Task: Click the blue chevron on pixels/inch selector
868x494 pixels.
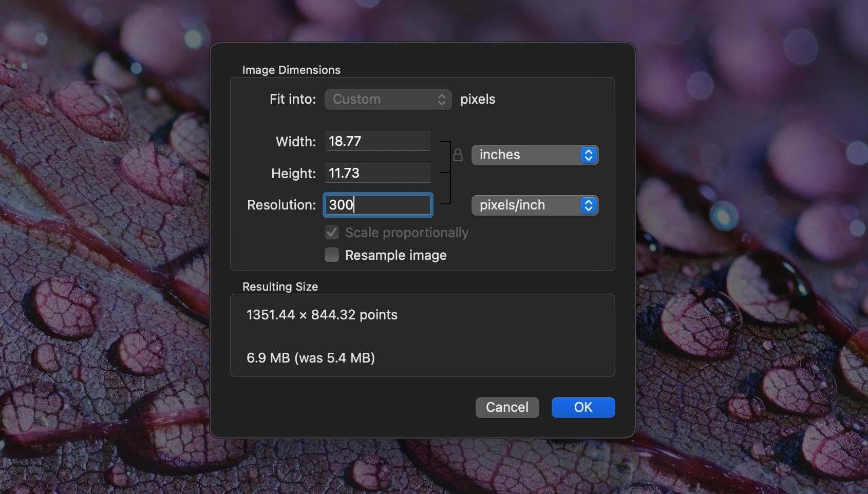Action: (589, 205)
